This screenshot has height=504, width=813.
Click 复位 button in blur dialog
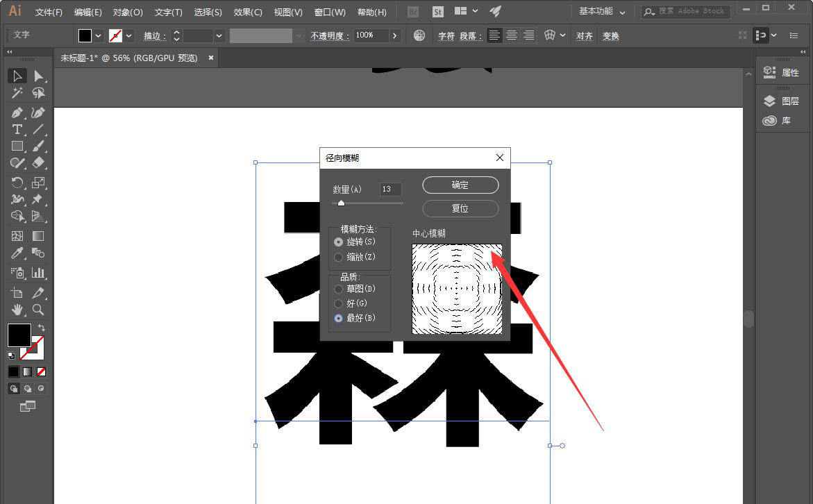coord(460,208)
